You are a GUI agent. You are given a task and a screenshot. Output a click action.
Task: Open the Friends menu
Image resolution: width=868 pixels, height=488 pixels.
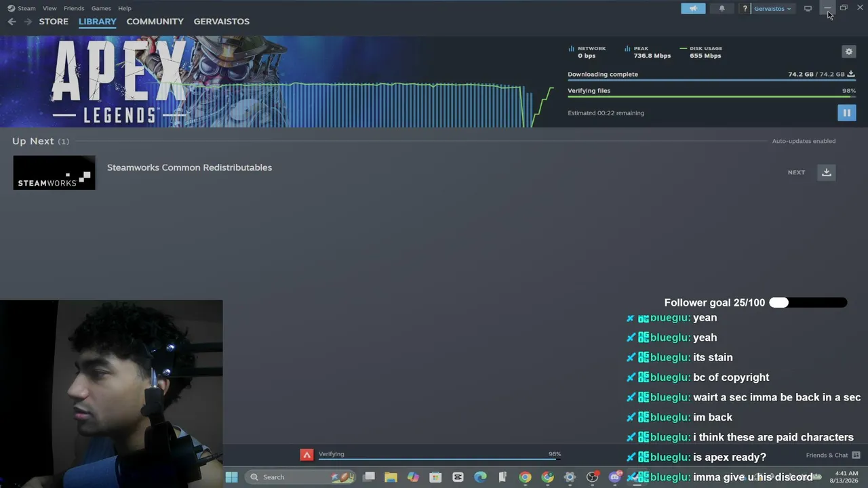(x=74, y=8)
